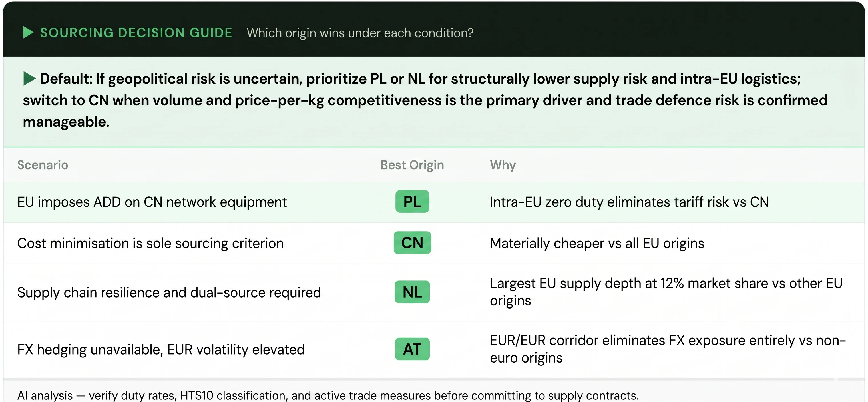The width and height of the screenshot is (868, 402).
Task: Select the Cost minimisation scenario row
Action: [434, 243]
